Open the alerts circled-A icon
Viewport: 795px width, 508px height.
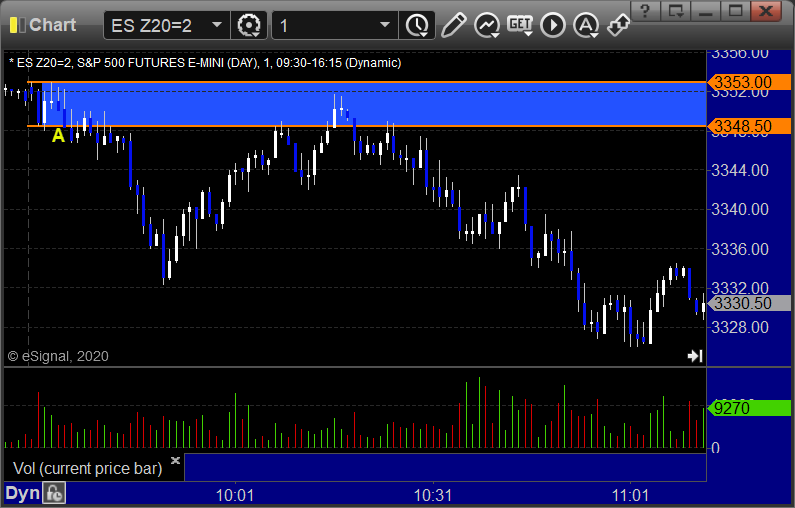[x=586, y=25]
